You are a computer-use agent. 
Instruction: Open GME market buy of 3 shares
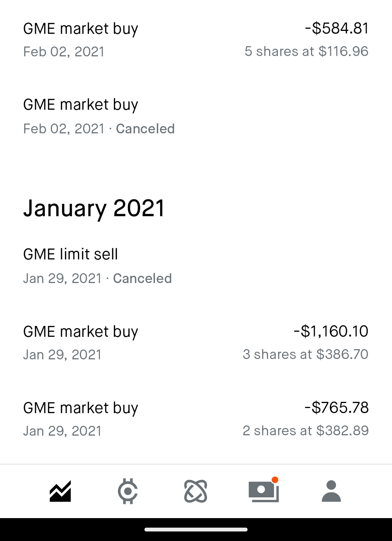[x=196, y=343]
